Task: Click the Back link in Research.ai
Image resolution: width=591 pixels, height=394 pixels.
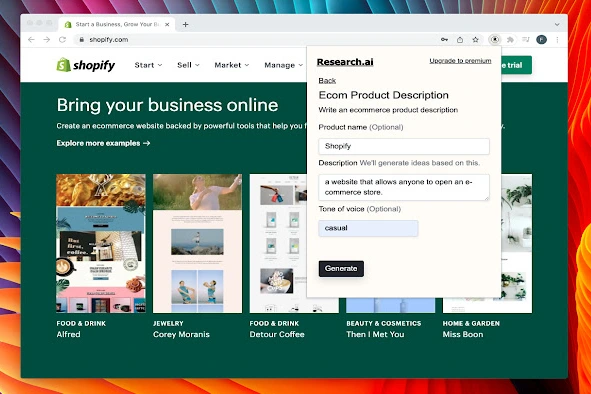Action: (x=327, y=80)
